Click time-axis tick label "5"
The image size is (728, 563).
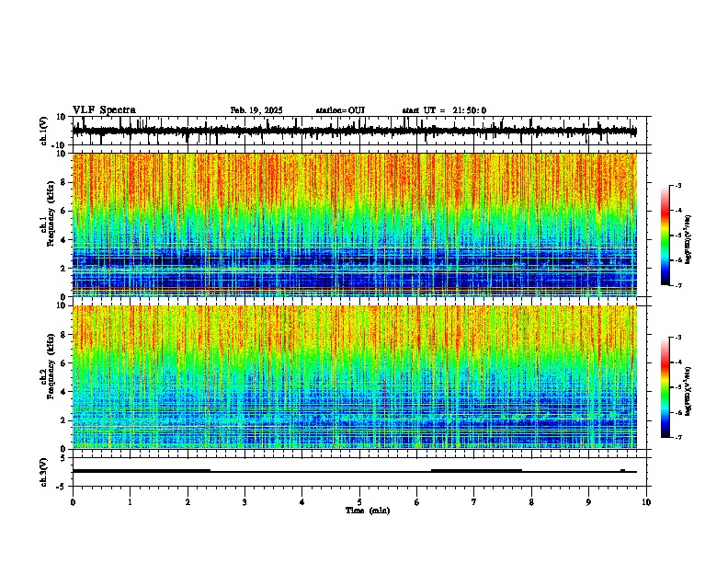359,502
